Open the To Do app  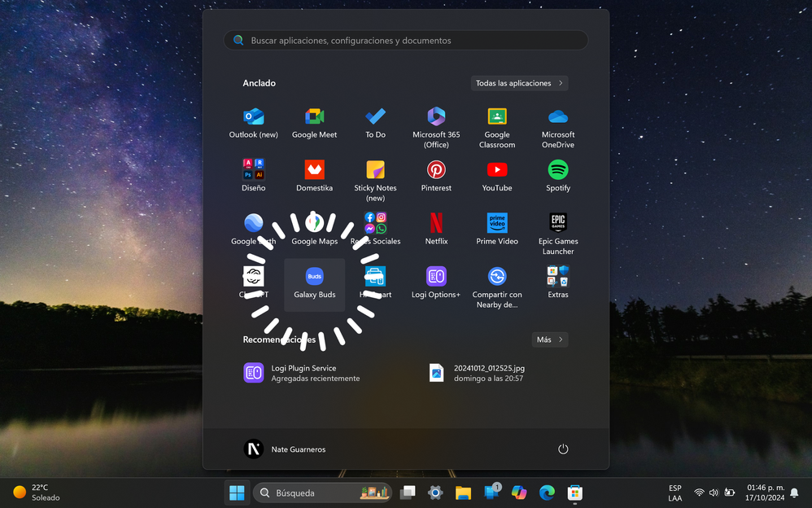(x=375, y=124)
